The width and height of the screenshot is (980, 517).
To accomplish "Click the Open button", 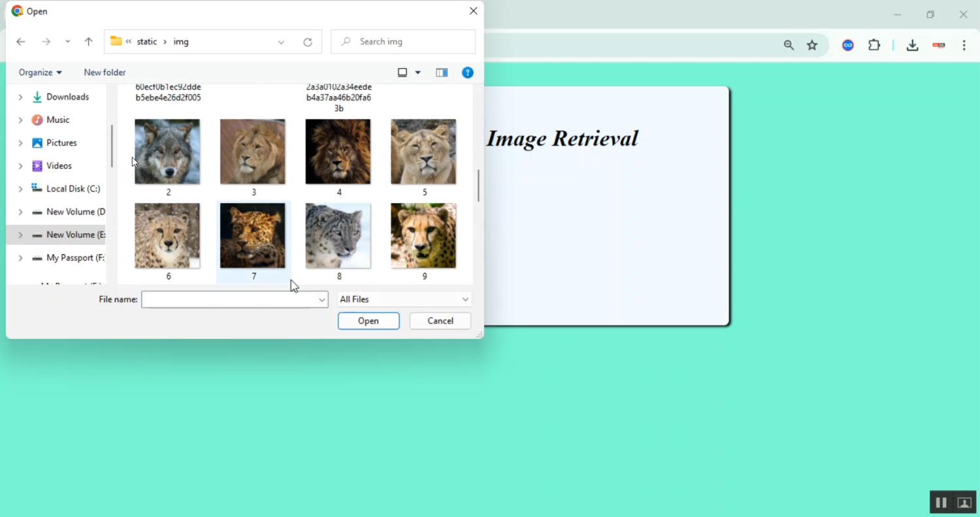I will (x=368, y=321).
